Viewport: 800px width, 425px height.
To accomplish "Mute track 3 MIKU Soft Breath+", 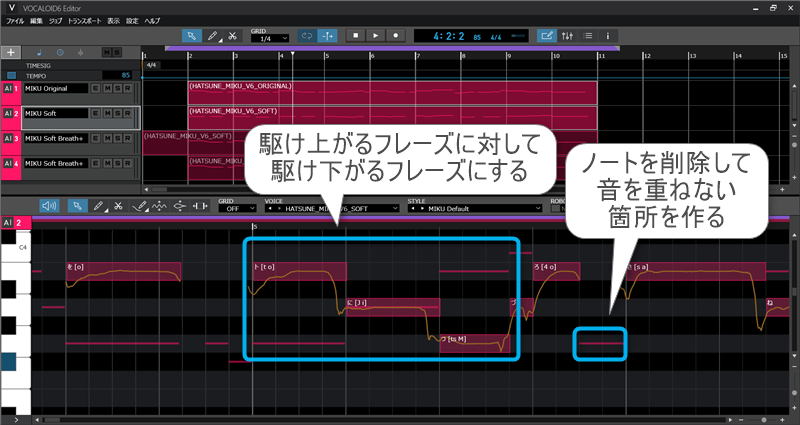I will pyautogui.click(x=107, y=138).
